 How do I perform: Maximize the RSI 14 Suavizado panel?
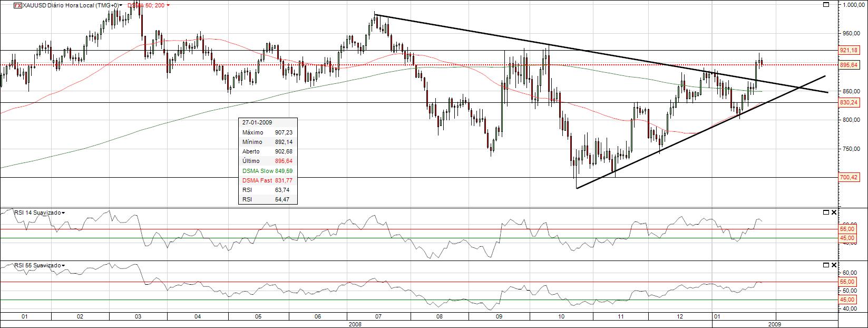click(826, 212)
